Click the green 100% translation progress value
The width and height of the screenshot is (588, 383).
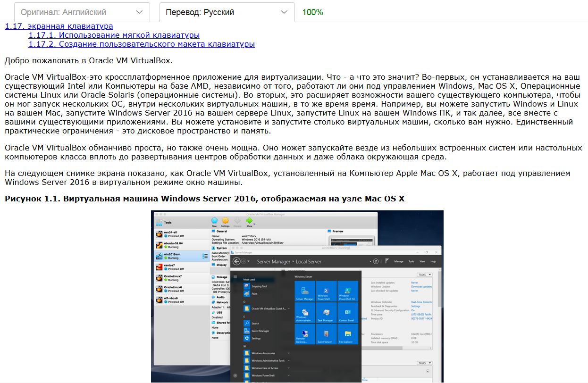pos(312,12)
